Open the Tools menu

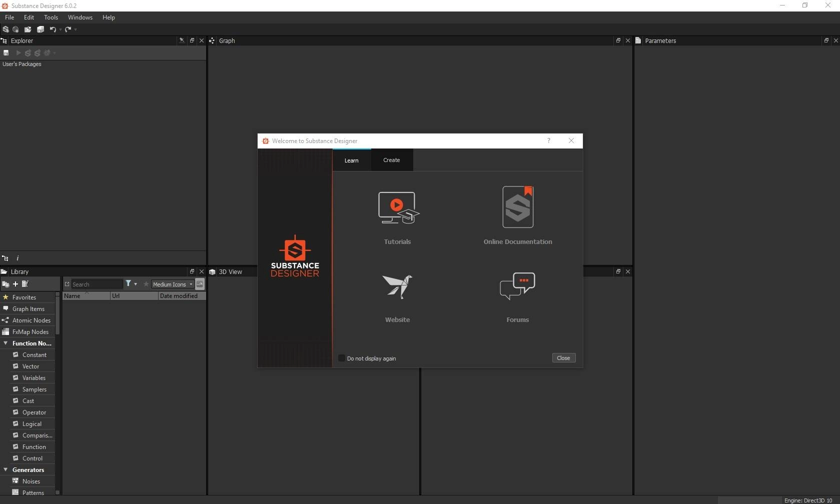pos(51,17)
